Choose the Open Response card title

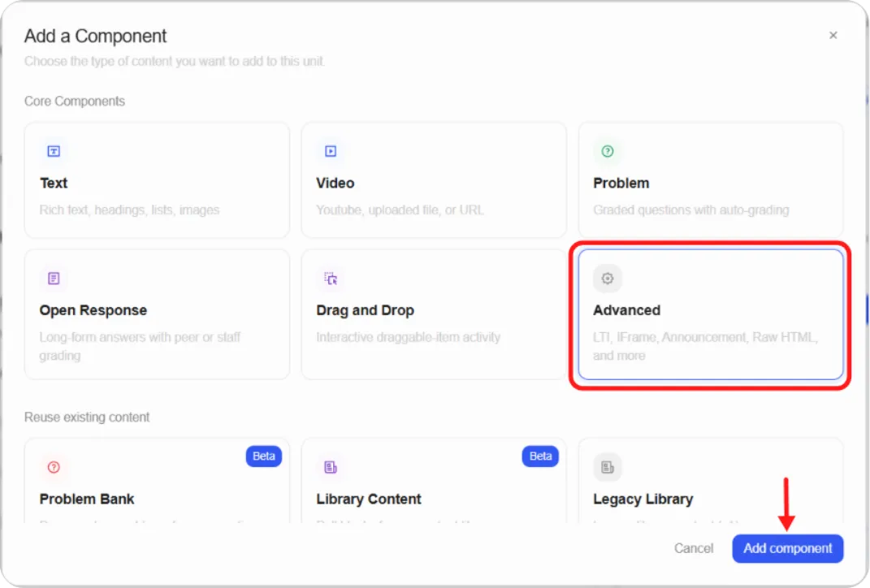tap(93, 310)
